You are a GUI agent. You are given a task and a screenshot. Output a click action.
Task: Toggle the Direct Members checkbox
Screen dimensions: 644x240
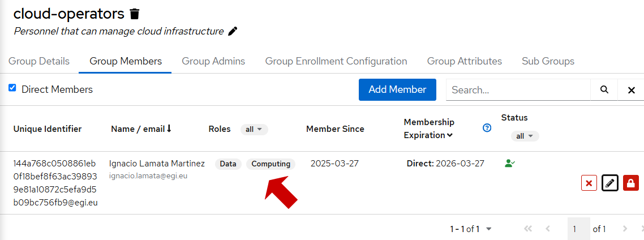pyautogui.click(x=12, y=88)
